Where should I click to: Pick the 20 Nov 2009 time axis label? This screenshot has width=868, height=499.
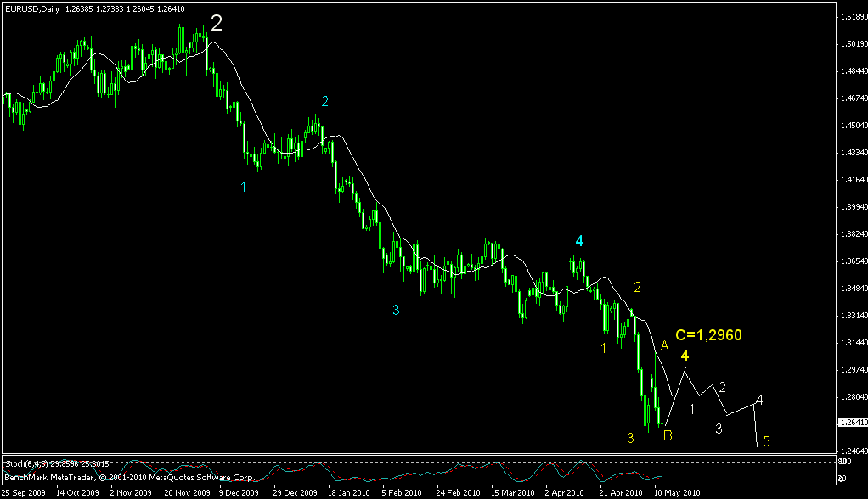coord(187,492)
